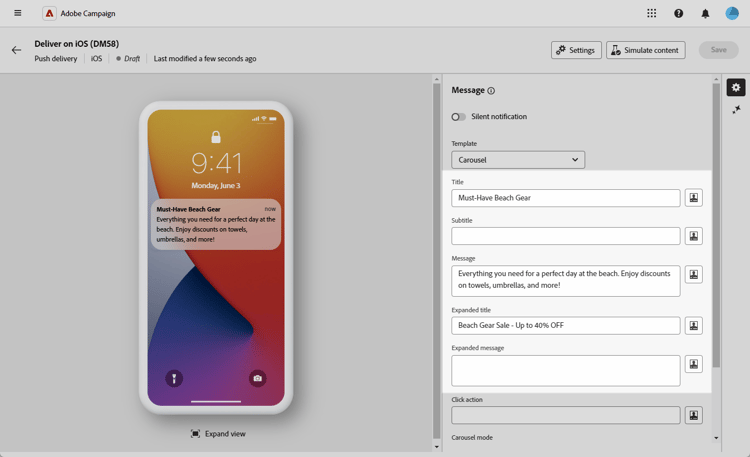Click scroll up arrow of preview pane
Viewport: 750px width, 457px height.
point(436,79)
